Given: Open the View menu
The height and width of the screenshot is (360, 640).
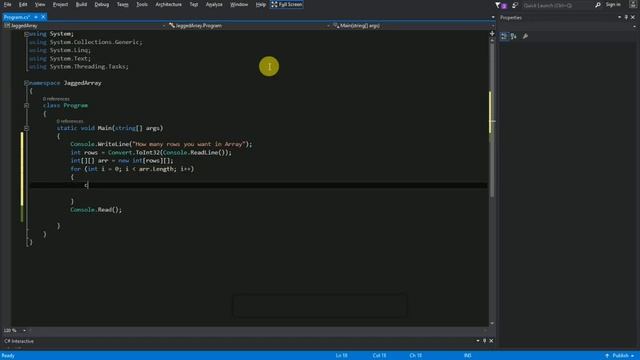Looking at the screenshot, I should pyautogui.click(x=40, y=4).
